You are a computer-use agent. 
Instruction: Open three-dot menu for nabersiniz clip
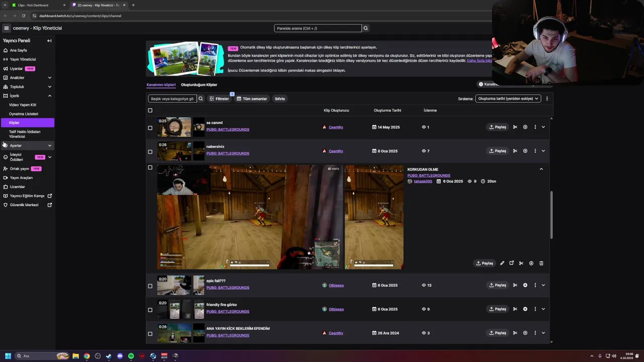535,151
